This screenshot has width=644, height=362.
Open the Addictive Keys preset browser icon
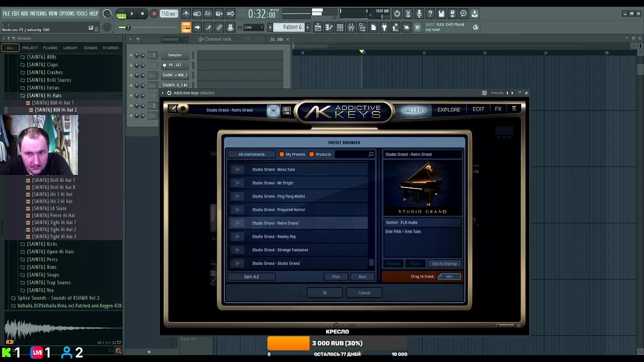273,111
